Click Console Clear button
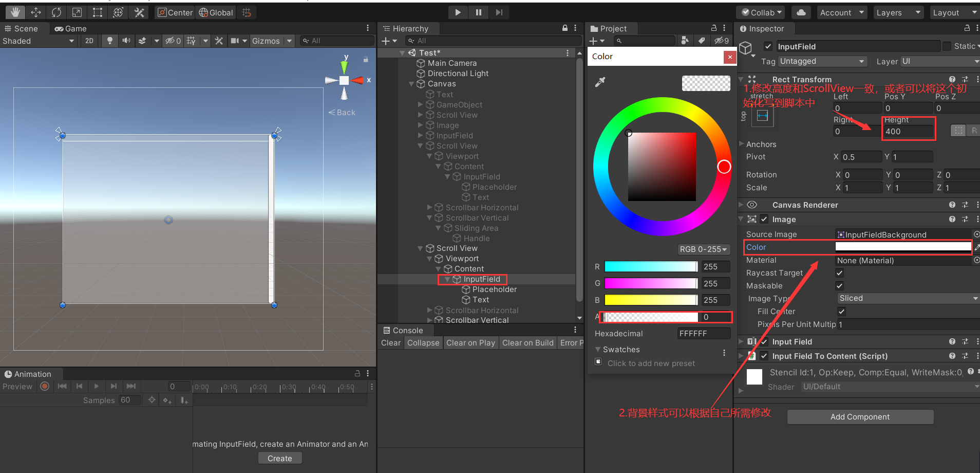The height and width of the screenshot is (473, 980). pos(391,342)
